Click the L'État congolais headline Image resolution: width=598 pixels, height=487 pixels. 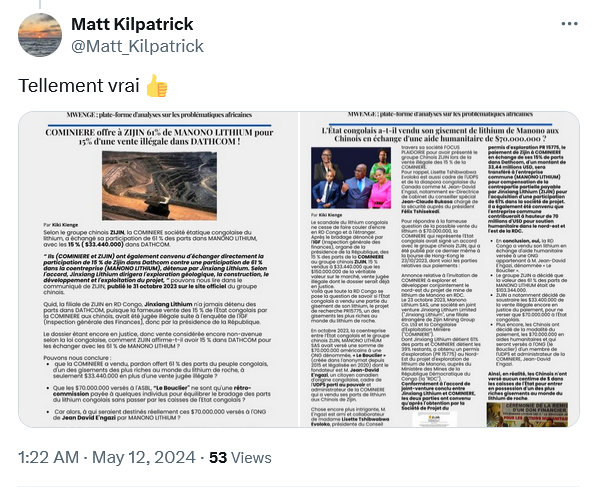[440, 134]
